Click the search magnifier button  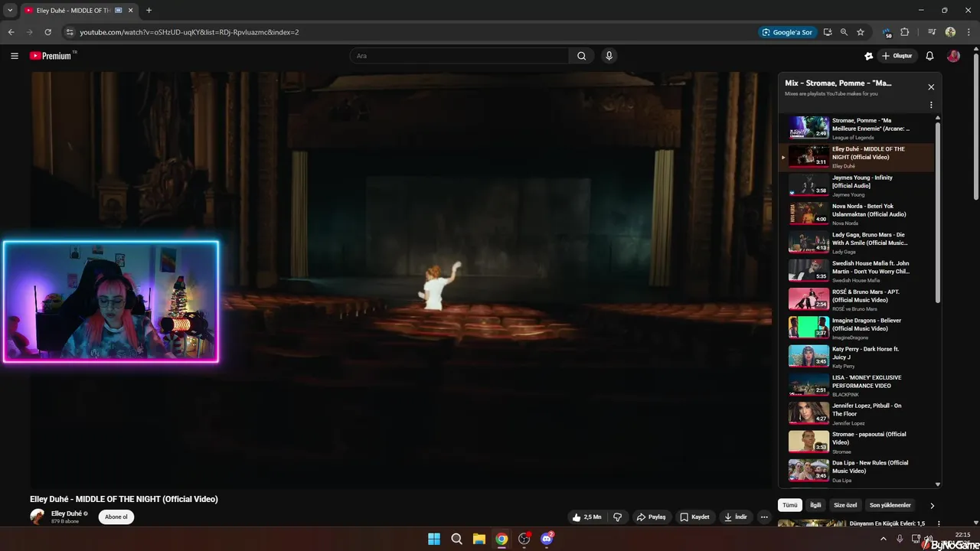click(582, 56)
